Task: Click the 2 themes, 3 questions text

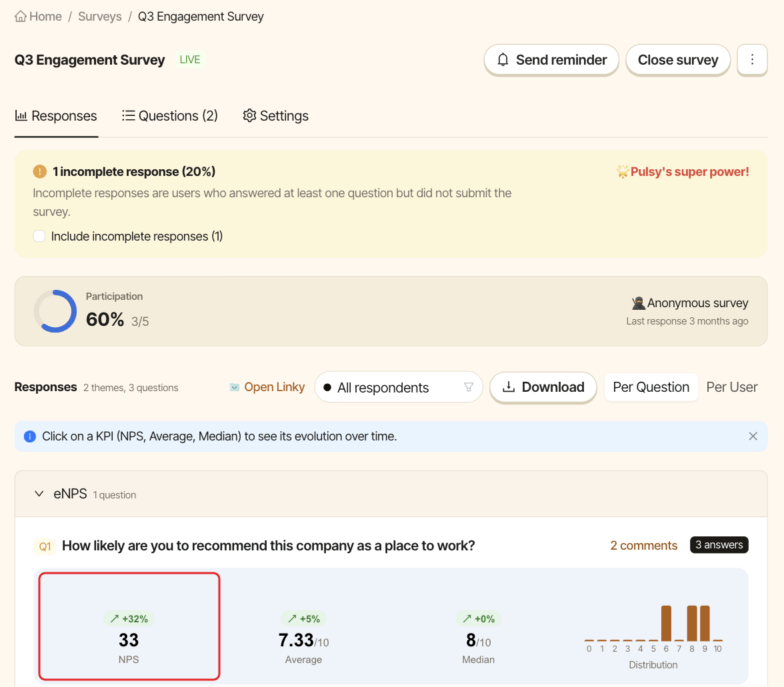Action: point(131,388)
